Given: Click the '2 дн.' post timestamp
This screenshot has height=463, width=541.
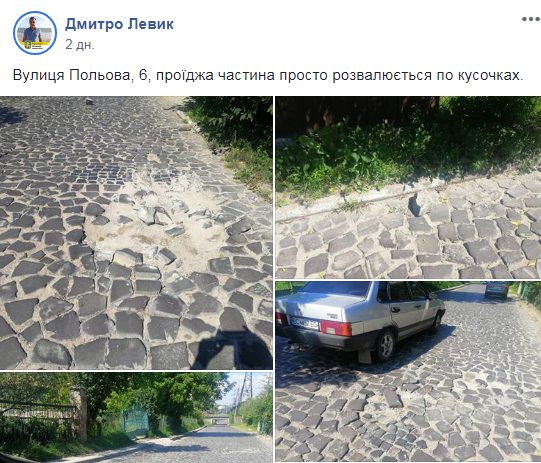Looking at the screenshot, I should click(80, 45).
